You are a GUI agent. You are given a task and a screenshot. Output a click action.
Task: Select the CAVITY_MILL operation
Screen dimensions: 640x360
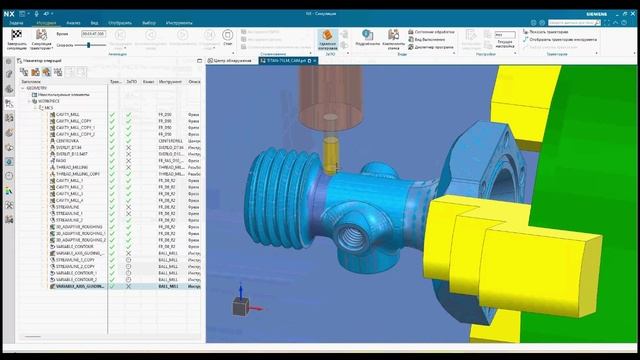click(68, 114)
